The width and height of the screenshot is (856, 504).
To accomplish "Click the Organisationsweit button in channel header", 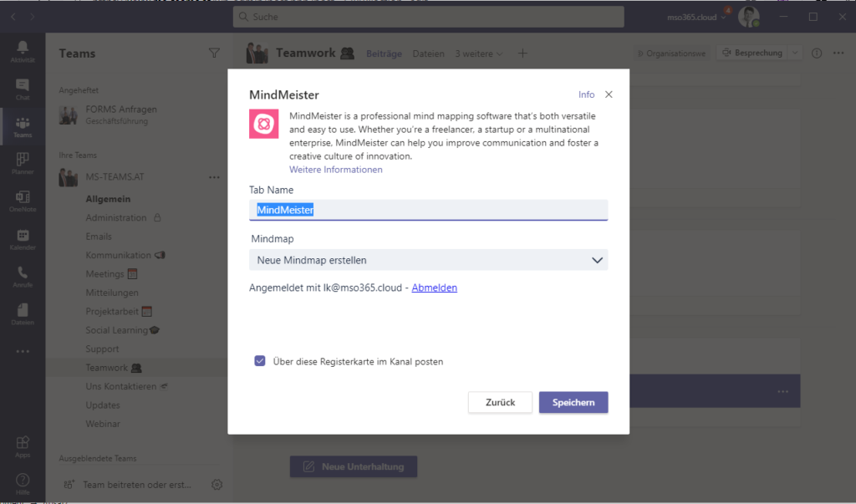I will pyautogui.click(x=671, y=53).
